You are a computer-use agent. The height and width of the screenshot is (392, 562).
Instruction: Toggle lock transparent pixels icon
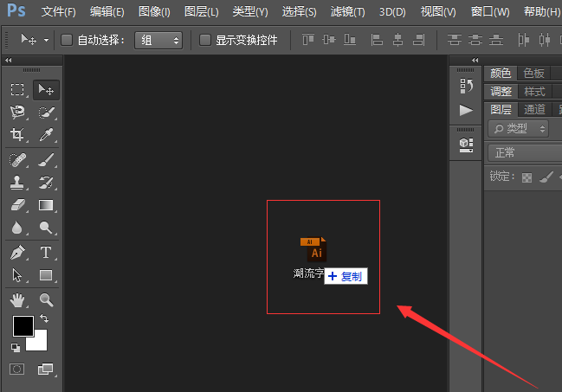point(526,177)
